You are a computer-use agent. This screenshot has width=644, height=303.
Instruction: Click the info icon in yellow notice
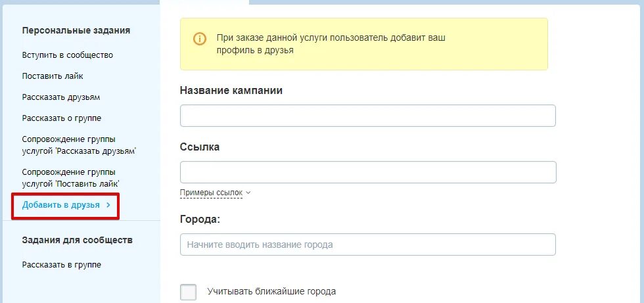coord(199,39)
